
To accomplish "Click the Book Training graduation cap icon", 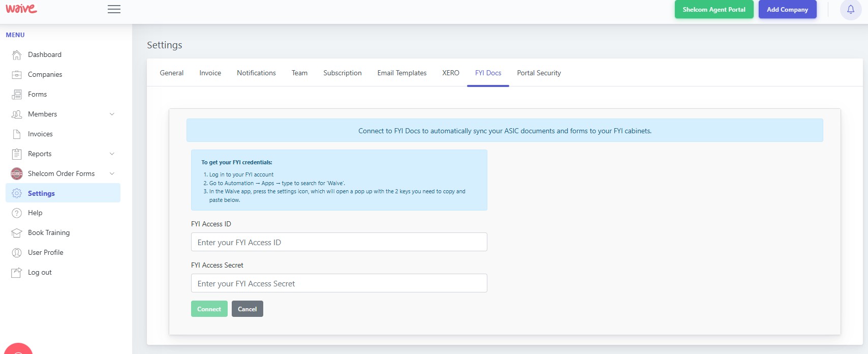I will (x=17, y=232).
